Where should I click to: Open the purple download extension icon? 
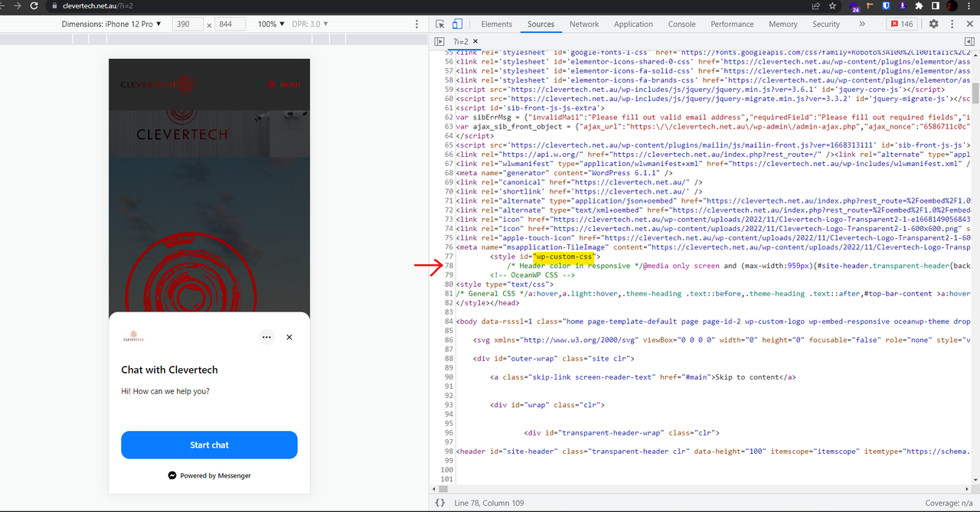point(903,5)
